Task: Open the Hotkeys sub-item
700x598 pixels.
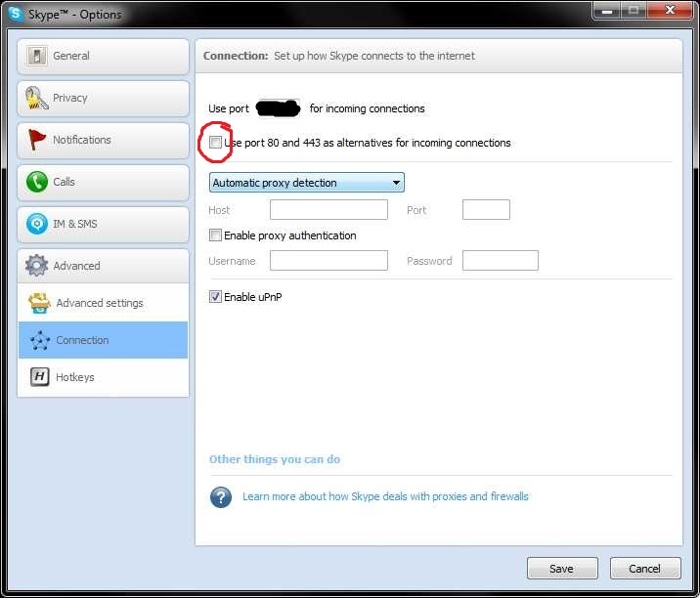Action: coord(103,377)
